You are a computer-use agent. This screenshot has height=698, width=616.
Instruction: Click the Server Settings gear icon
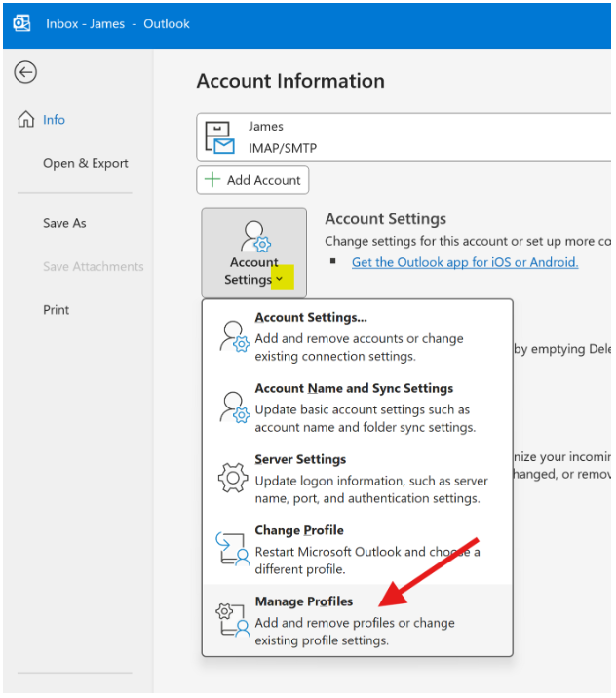233,478
